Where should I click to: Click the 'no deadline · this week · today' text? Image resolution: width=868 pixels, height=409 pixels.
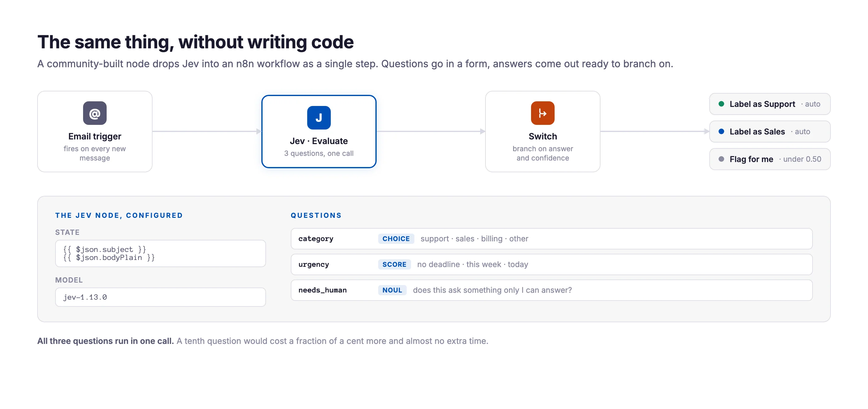472,265
